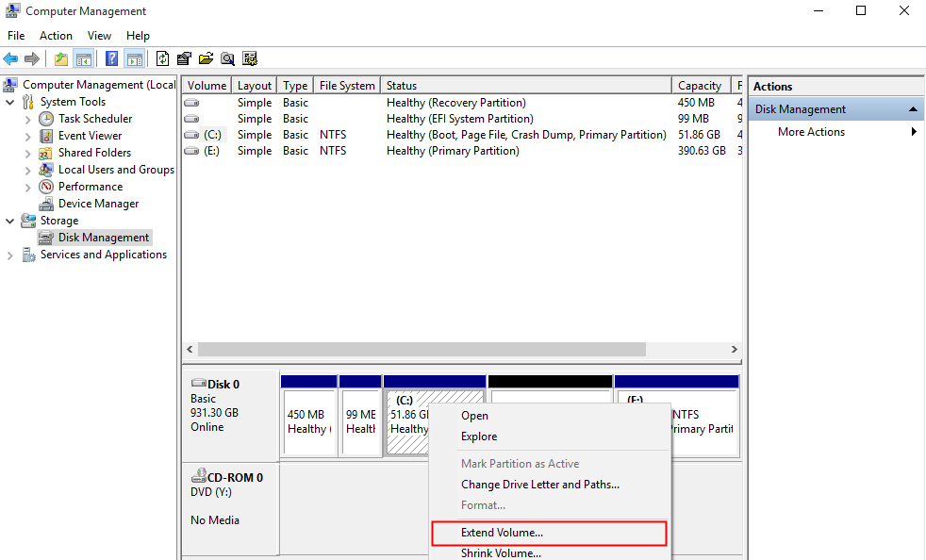926x560 pixels.
Task: Click the Rescan Disks toolbar icon
Action: [250, 58]
